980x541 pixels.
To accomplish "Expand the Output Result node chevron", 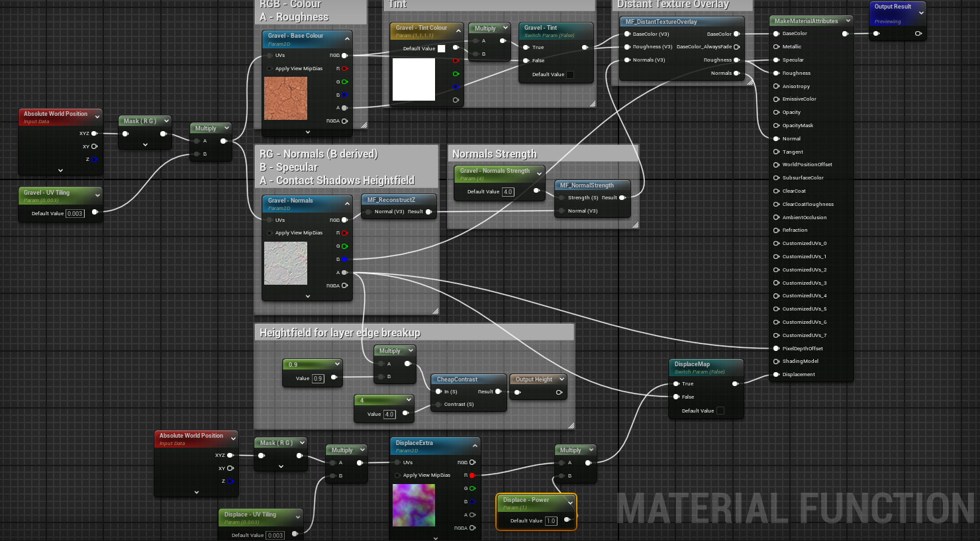I will point(921,13).
